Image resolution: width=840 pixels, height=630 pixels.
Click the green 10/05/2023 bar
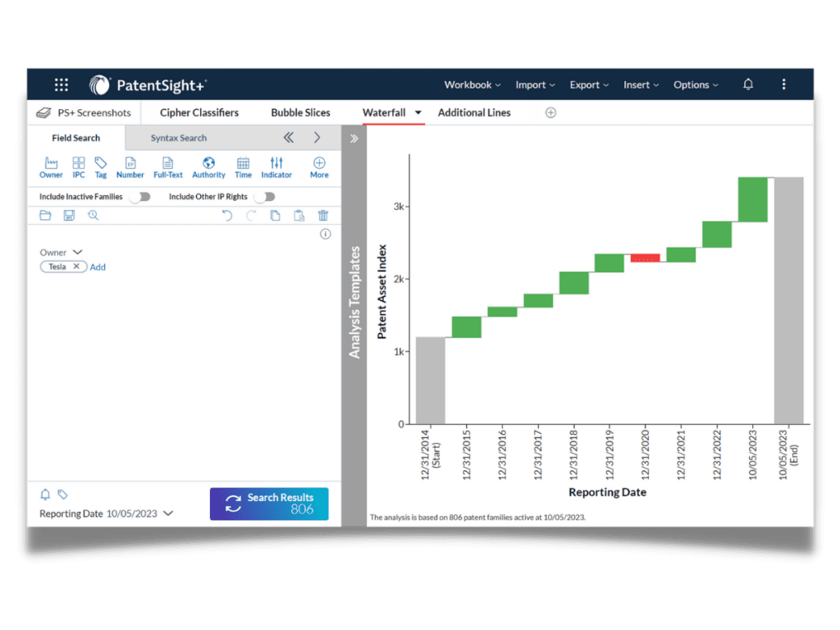click(x=753, y=199)
